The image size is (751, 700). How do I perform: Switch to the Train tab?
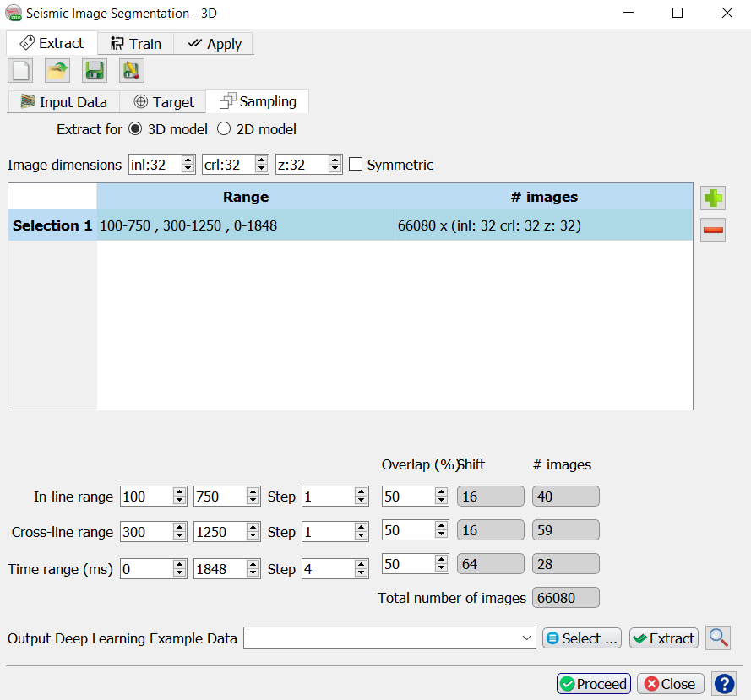click(x=135, y=44)
